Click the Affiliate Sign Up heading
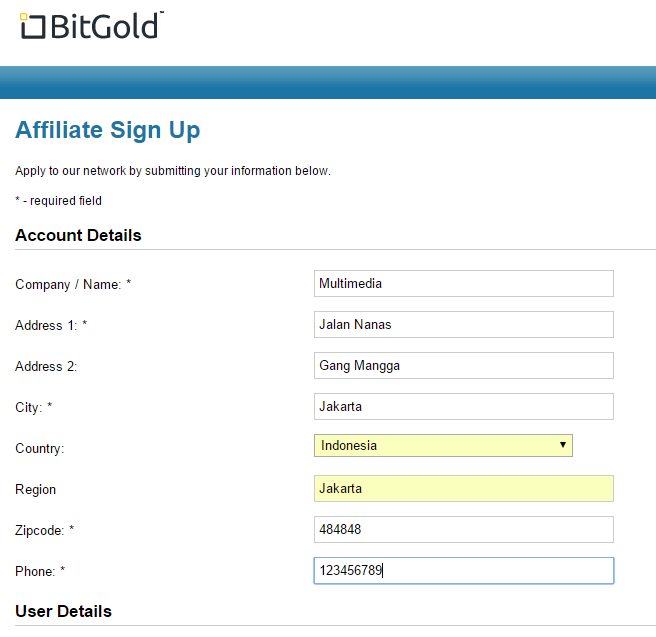This screenshot has height=637, width=656. 108,130
